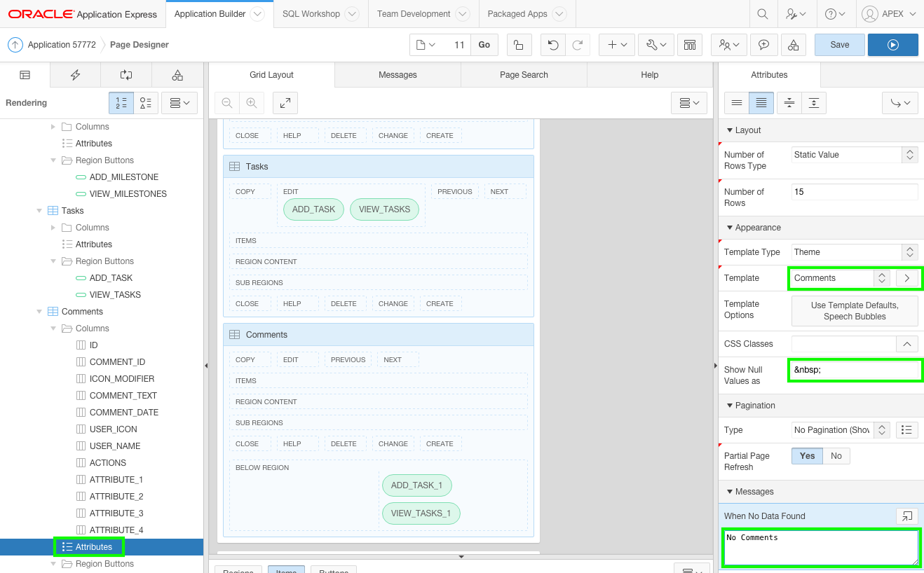Open the Create plus dropdown in toolbar
Screen dimensions: 924x573
616,44
